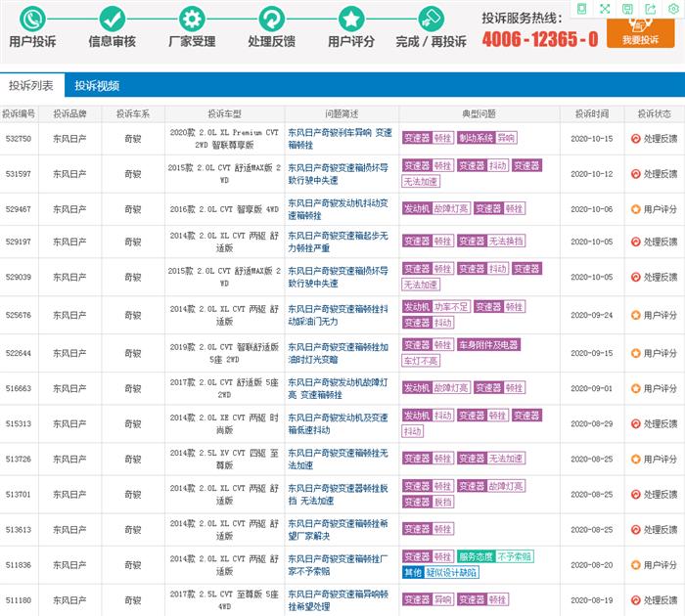Click model text 2020款 2.0L XL Premium CVT
Image resolution: width=685 pixels, height=616 pixels.
click(x=224, y=132)
